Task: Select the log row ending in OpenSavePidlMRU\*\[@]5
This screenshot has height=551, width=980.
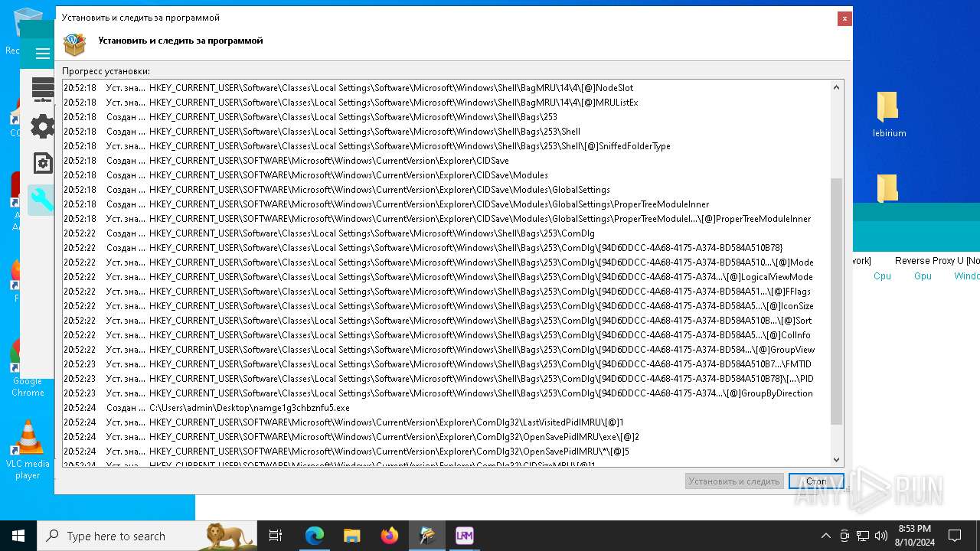Action: coord(446,452)
